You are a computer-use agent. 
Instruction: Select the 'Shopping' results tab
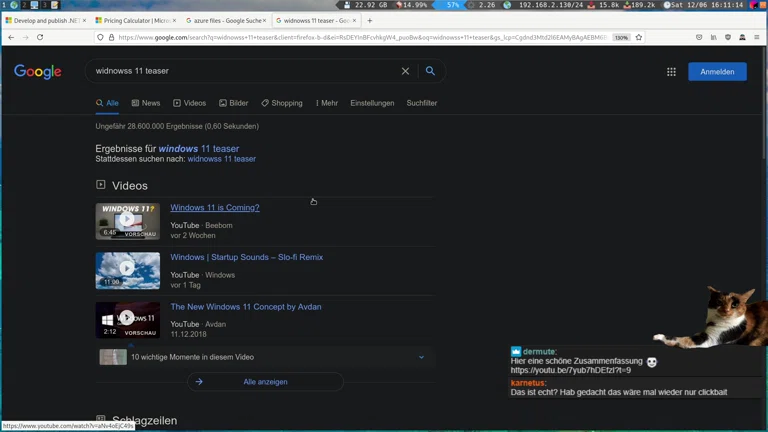tap(282, 103)
